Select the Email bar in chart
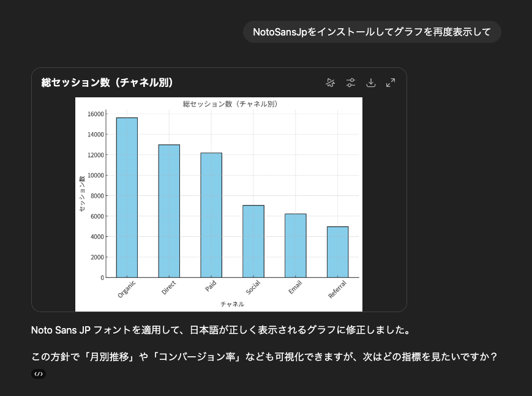 click(295, 245)
